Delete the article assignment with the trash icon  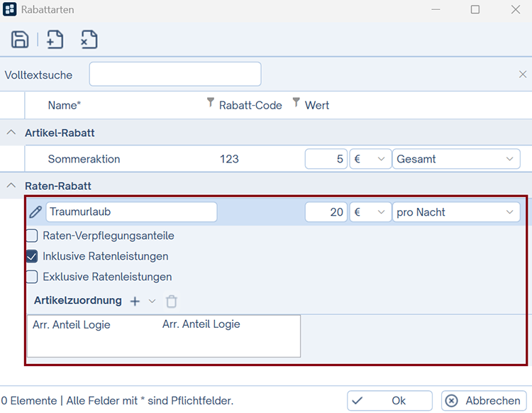point(171,302)
